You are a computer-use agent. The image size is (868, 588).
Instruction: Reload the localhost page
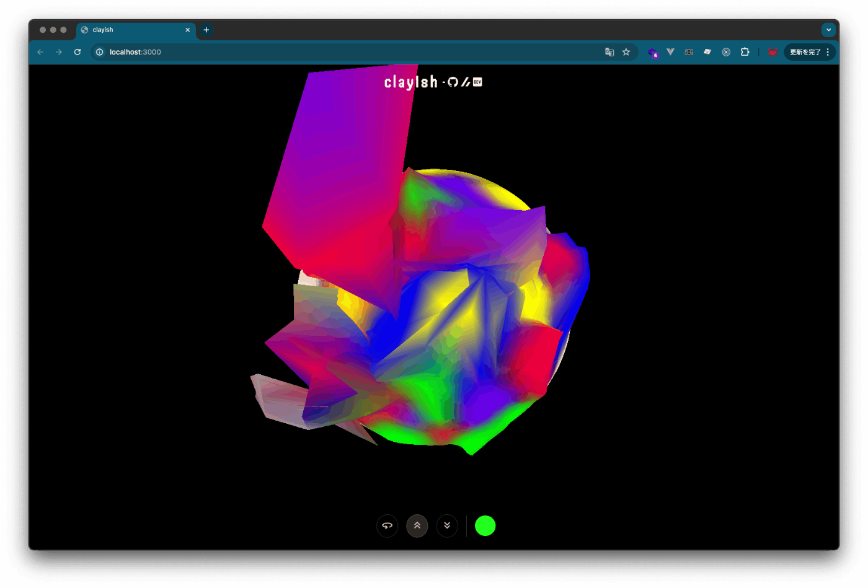point(77,52)
